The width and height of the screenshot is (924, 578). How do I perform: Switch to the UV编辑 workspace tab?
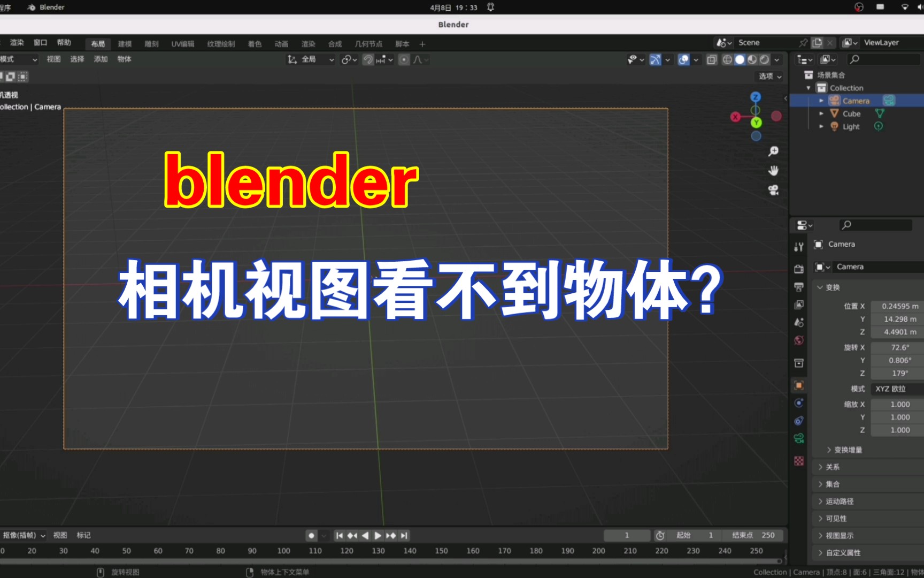[x=183, y=44]
